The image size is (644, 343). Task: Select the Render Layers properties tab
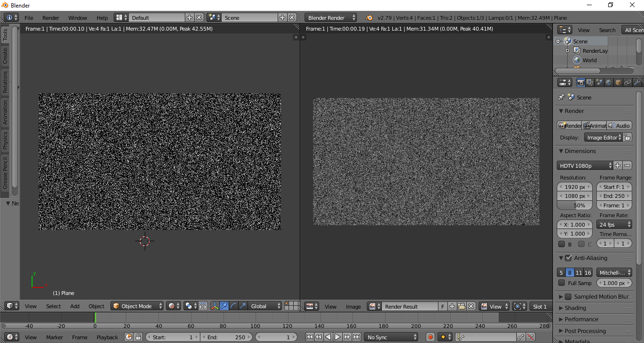click(x=590, y=82)
